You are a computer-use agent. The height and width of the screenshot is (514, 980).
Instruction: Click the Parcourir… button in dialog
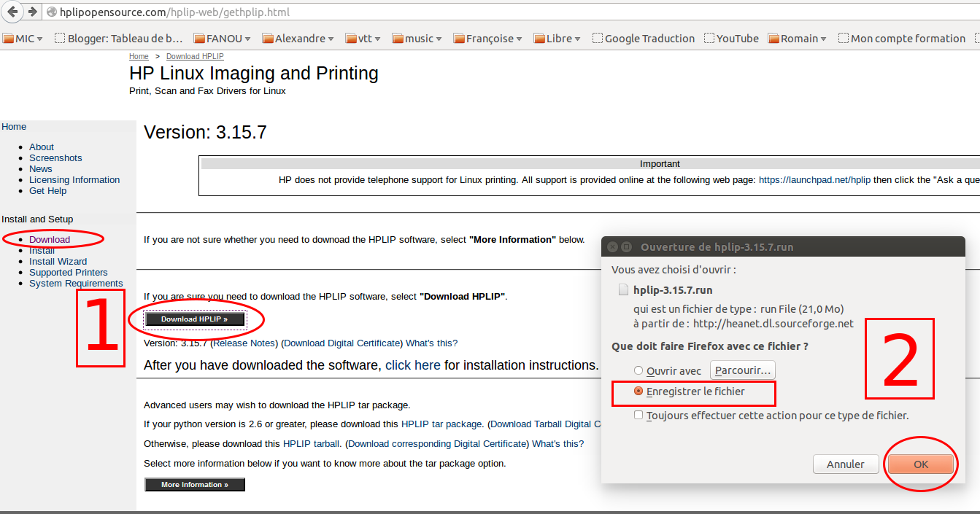coord(742,370)
